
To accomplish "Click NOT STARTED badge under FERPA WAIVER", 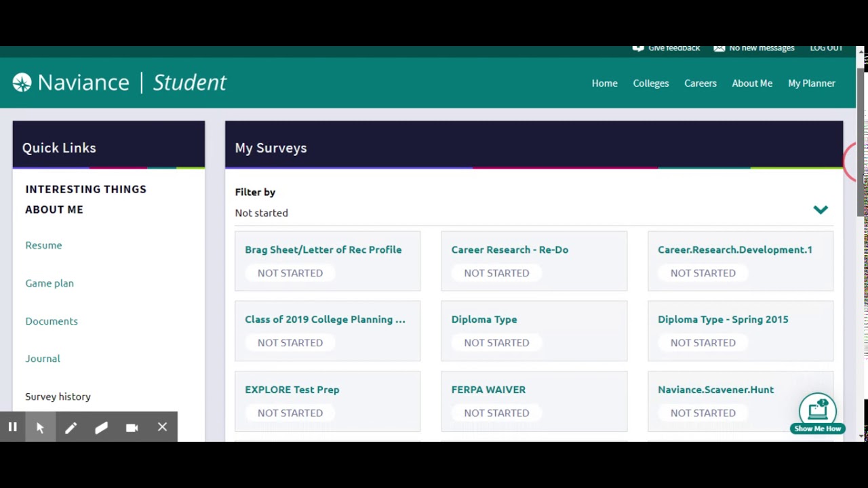I will point(496,413).
